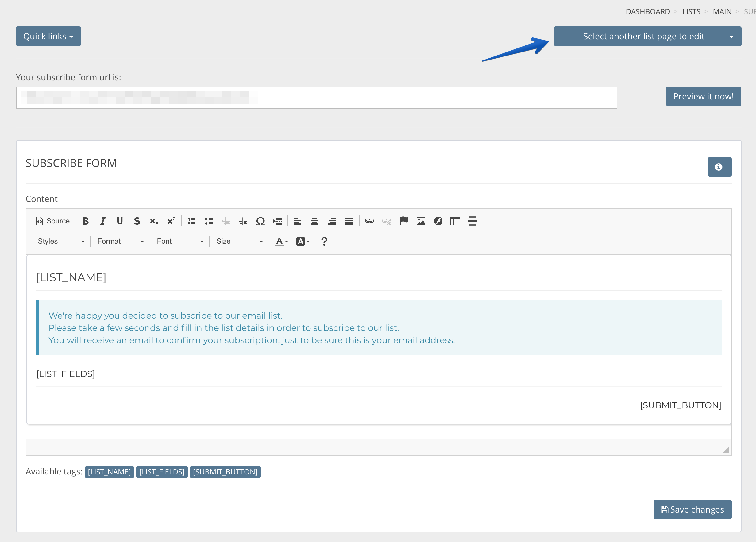This screenshot has height=542, width=756.
Task: Center align the selected text
Action: click(315, 221)
